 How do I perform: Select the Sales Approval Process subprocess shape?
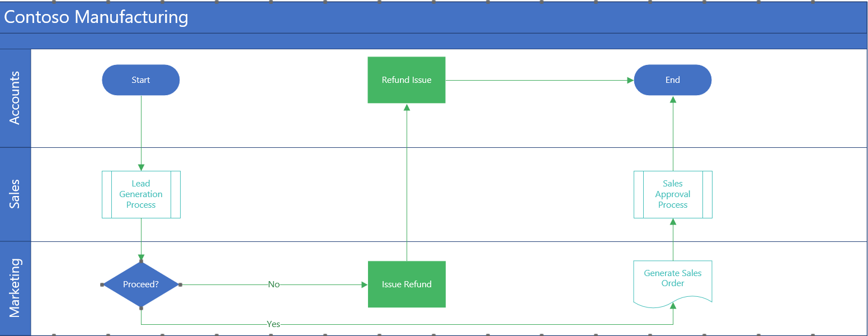point(673,194)
